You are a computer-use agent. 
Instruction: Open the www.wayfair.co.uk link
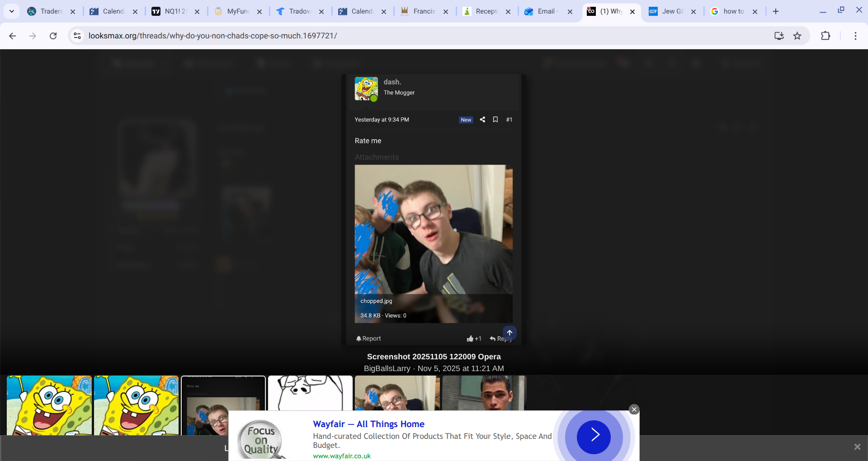tap(342, 456)
